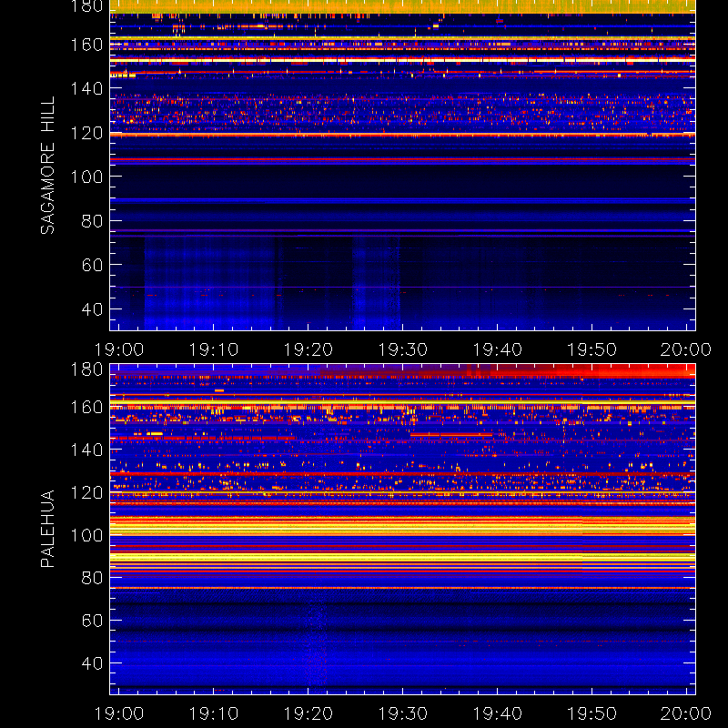Click the 20:00 time label under Palehua plot

(x=686, y=713)
